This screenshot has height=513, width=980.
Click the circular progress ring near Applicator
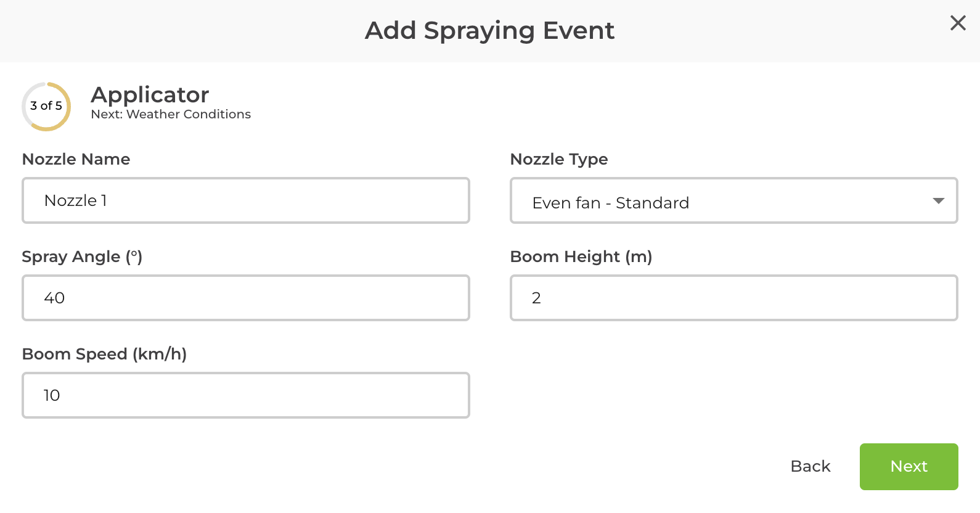[x=46, y=106]
